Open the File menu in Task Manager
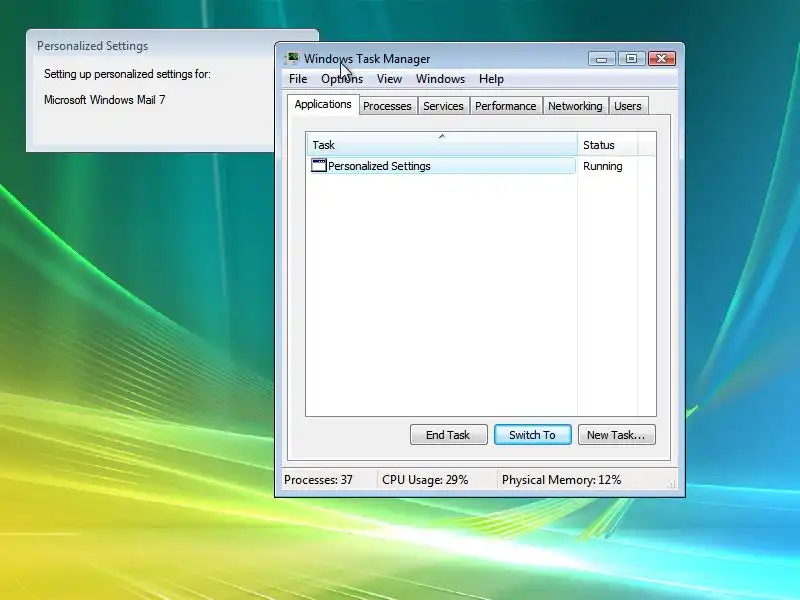This screenshot has height=600, width=800. click(298, 79)
